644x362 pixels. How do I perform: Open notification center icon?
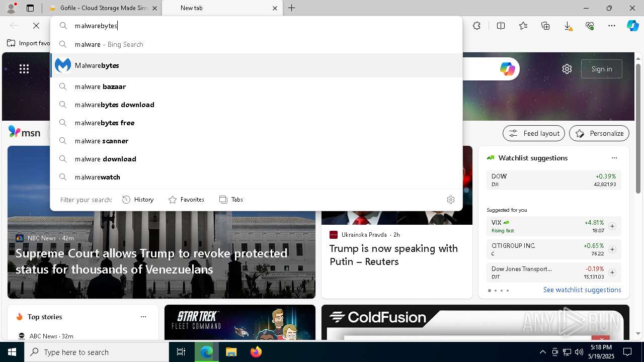pos(627,352)
